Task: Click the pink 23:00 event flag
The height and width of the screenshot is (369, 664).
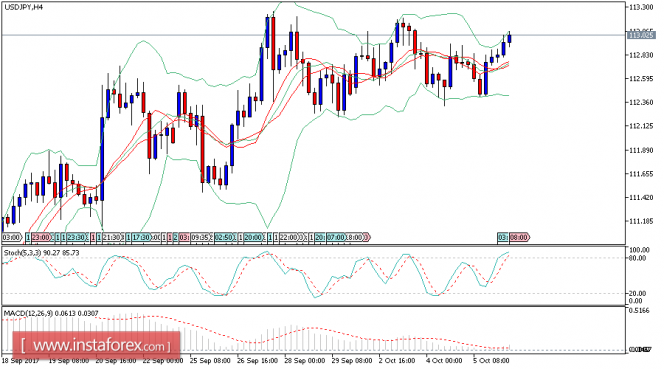Action: coord(40,237)
